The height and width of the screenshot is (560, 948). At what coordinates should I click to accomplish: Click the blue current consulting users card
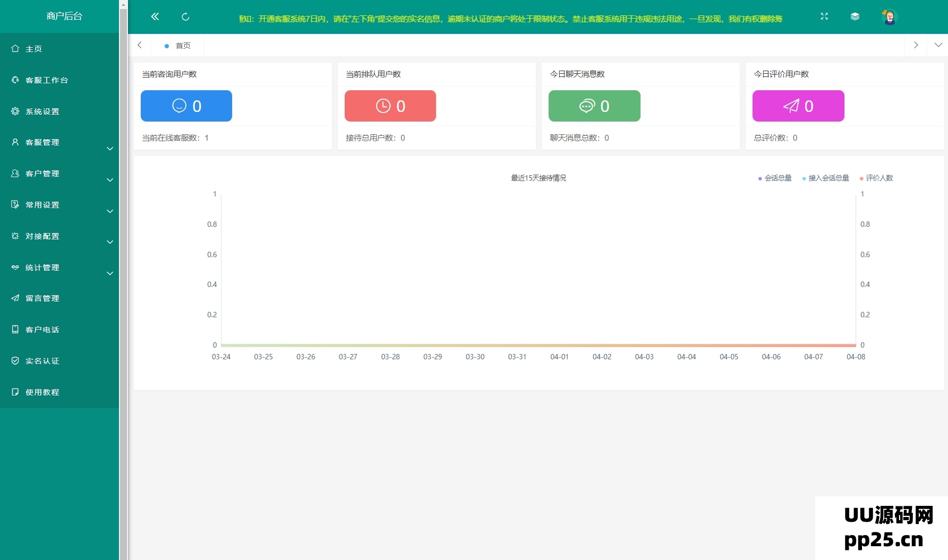[186, 106]
